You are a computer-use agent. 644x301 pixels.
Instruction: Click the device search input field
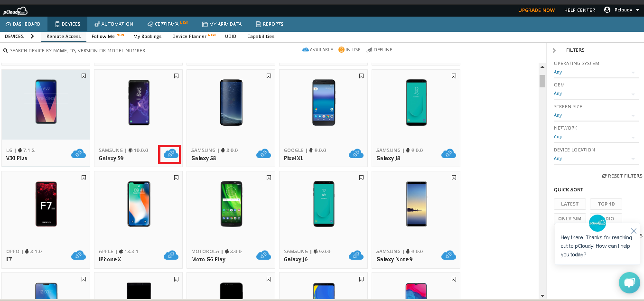(78, 50)
